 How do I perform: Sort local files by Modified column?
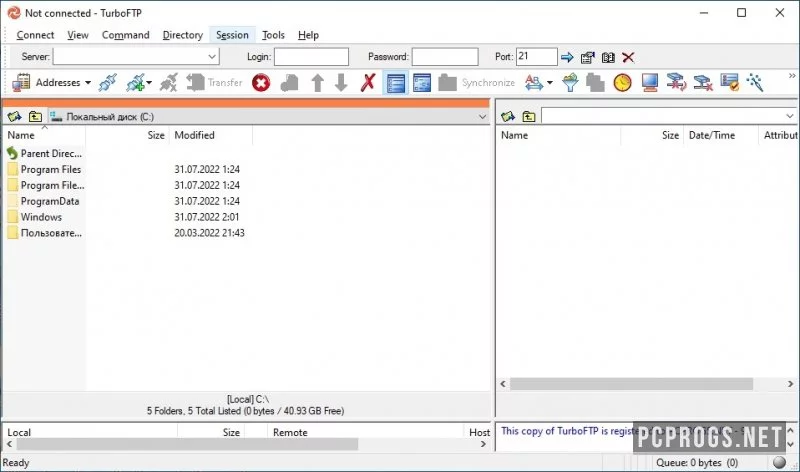pos(211,135)
